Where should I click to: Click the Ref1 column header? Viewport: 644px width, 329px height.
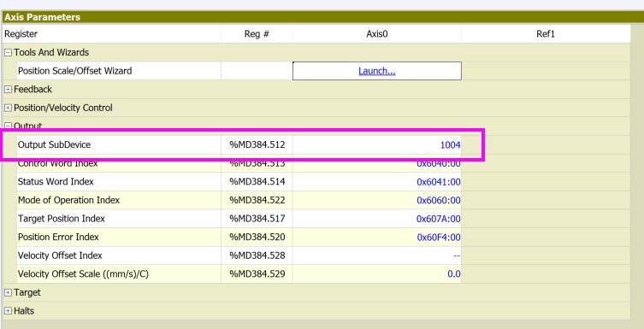(546, 34)
